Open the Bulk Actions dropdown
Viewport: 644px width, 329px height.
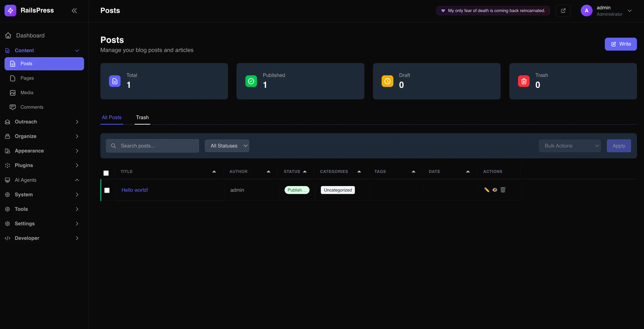pyautogui.click(x=570, y=146)
